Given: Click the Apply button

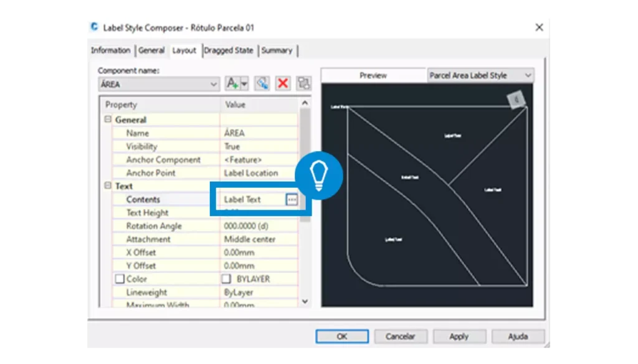Looking at the screenshot, I should (459, 337).
